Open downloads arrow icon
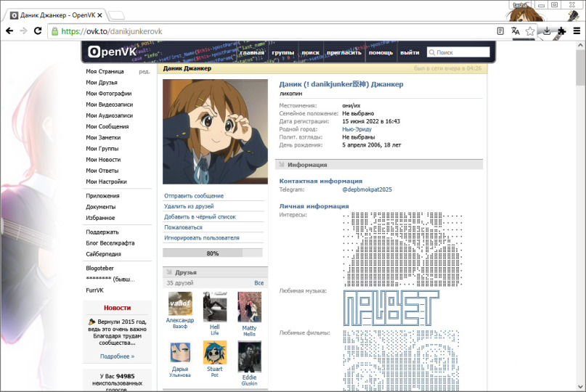The width and height of the screenshot is (586, 392). click(547, 31)
